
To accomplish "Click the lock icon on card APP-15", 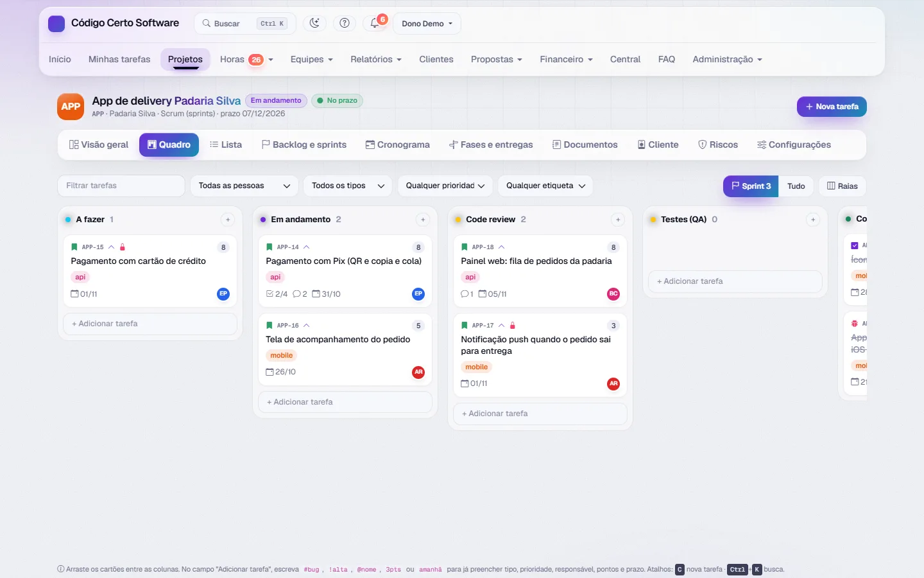I will point(123,247).
